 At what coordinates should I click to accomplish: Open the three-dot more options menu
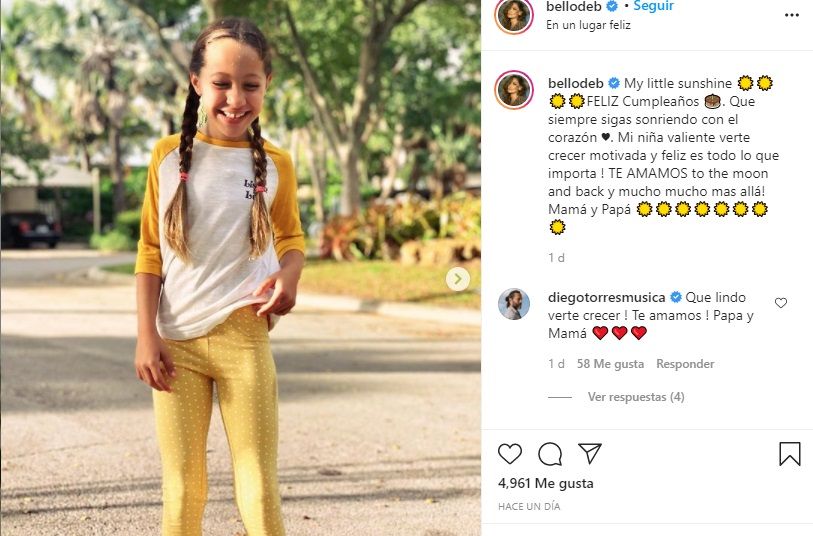tap(792, 15)
